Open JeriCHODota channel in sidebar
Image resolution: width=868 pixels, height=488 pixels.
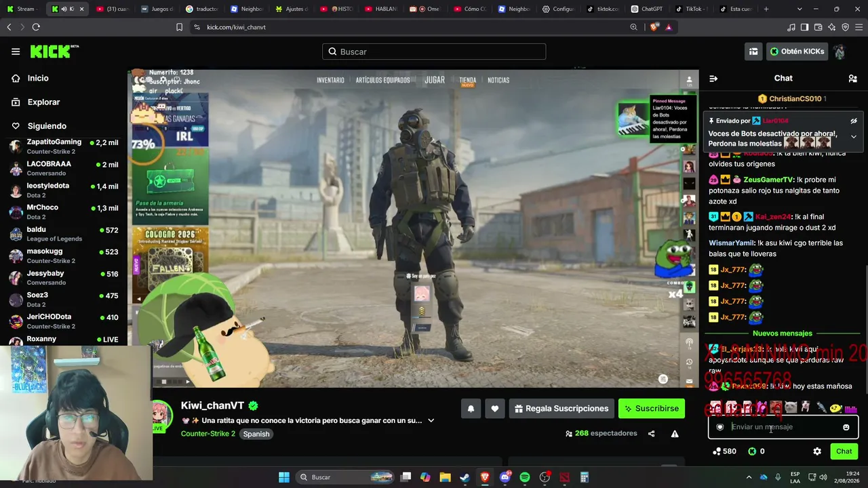pos(64,321)
